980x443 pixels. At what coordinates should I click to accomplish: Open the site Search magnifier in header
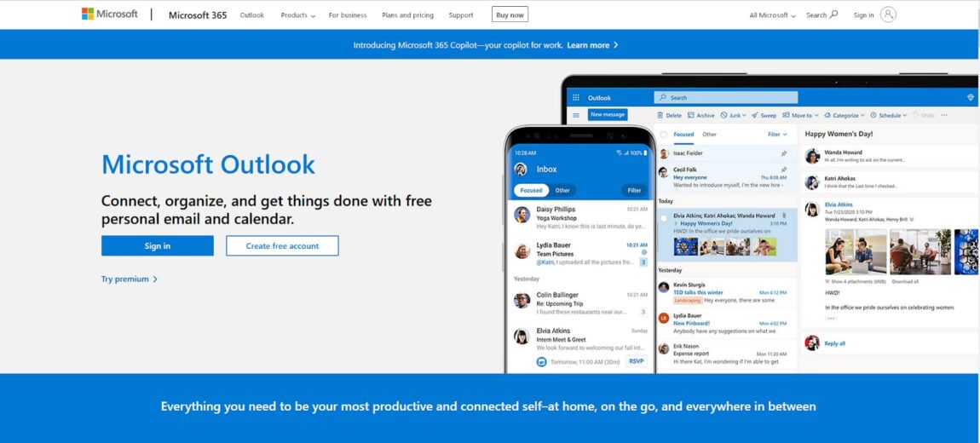pos(833,14)
